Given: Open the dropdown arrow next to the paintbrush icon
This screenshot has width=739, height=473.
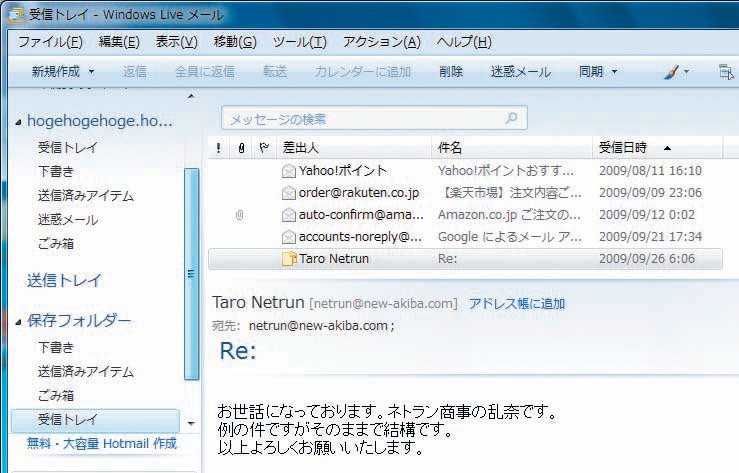Looking at the screenshot, I should 686,72.
